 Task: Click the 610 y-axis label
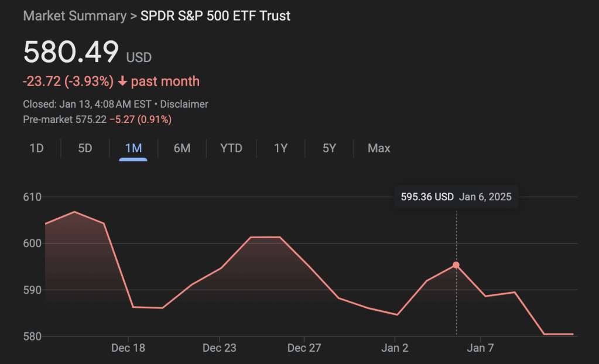click(x=32, y=197)
